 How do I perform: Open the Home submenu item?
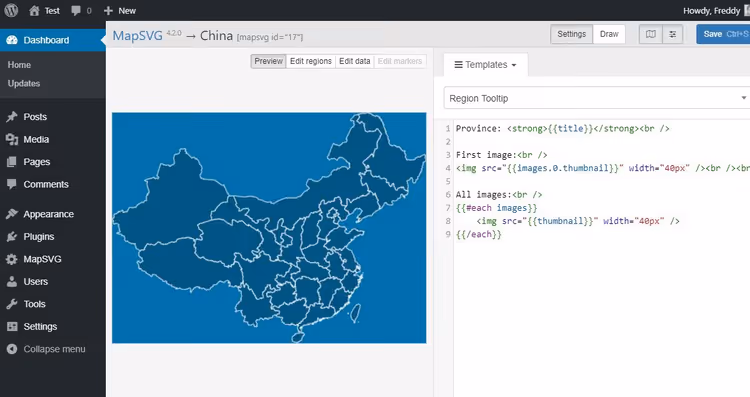[x=19, y=65]
